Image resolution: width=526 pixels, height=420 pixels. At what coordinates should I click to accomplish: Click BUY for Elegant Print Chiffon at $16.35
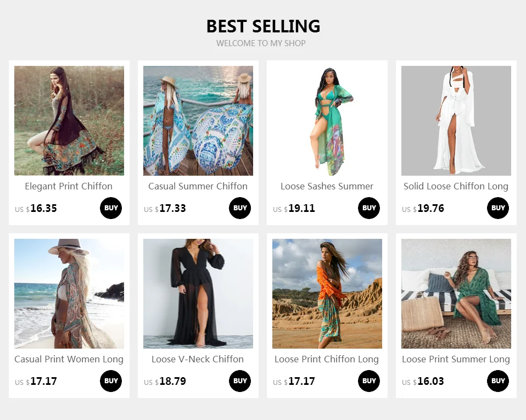tap(111, 208)
